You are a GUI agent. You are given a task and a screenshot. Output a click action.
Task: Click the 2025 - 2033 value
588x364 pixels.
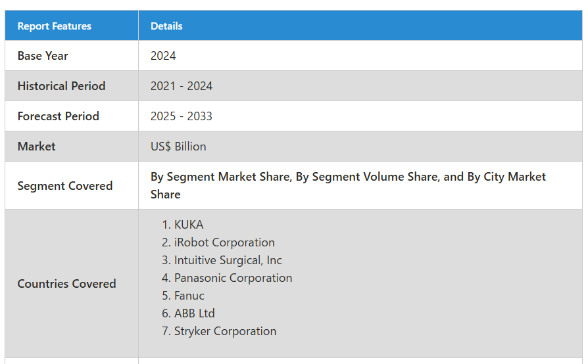(182, 116)
